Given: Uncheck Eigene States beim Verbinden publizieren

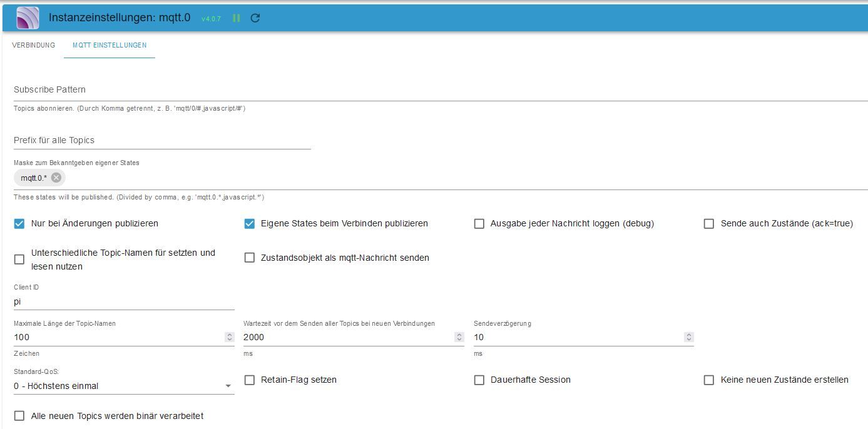Looking at the screenshot, I should pos(250,223).
